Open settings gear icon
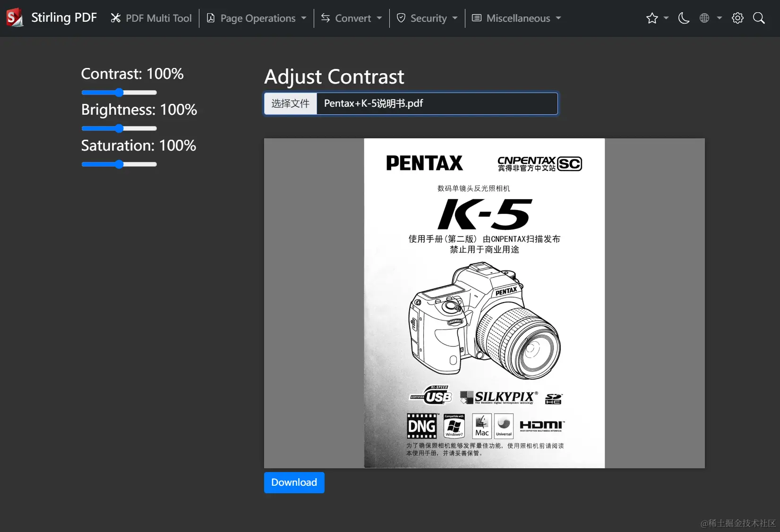This screenshot has height=532, width=780. 737,18
